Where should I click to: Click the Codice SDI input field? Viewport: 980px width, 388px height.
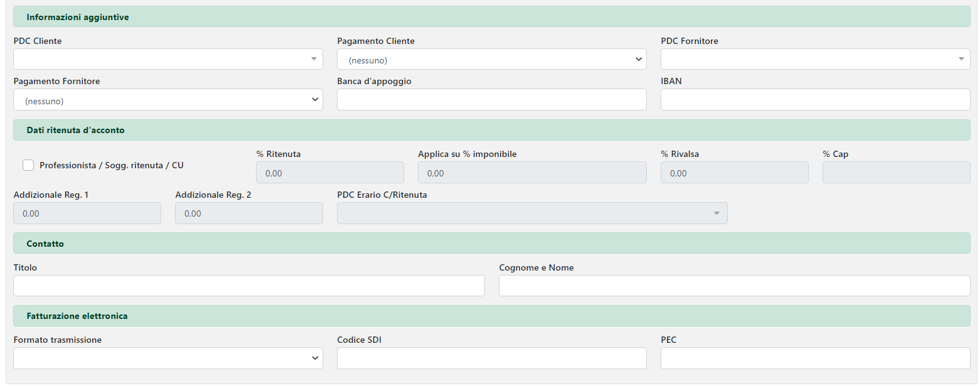(x=491, y=358)
